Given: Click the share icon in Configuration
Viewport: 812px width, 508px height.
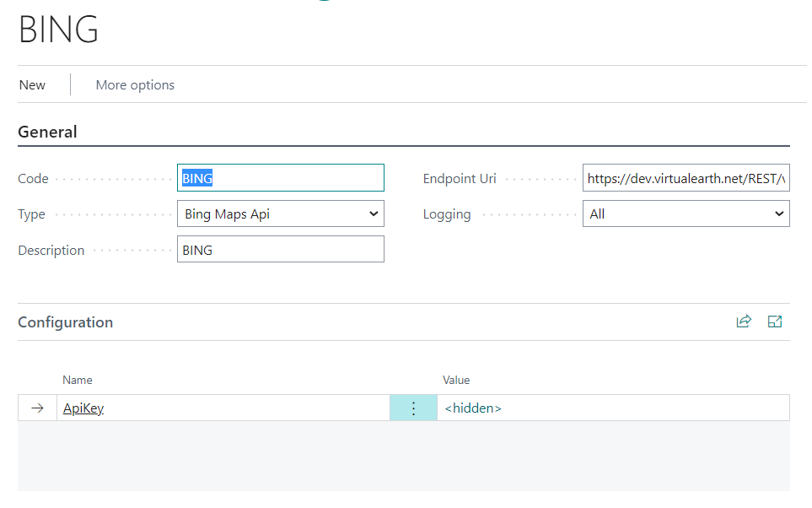Looking at the screenshot, I should click(x=744, y=322).
